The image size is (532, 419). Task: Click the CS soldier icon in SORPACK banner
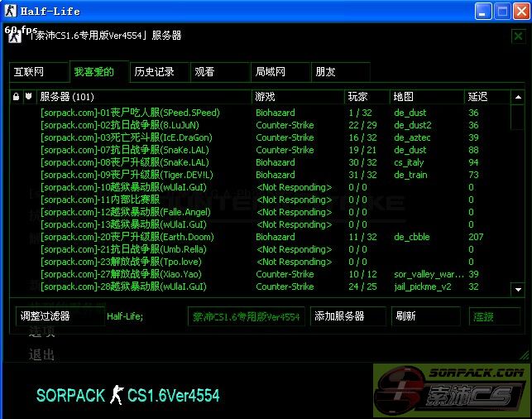[x=116, y=395]
